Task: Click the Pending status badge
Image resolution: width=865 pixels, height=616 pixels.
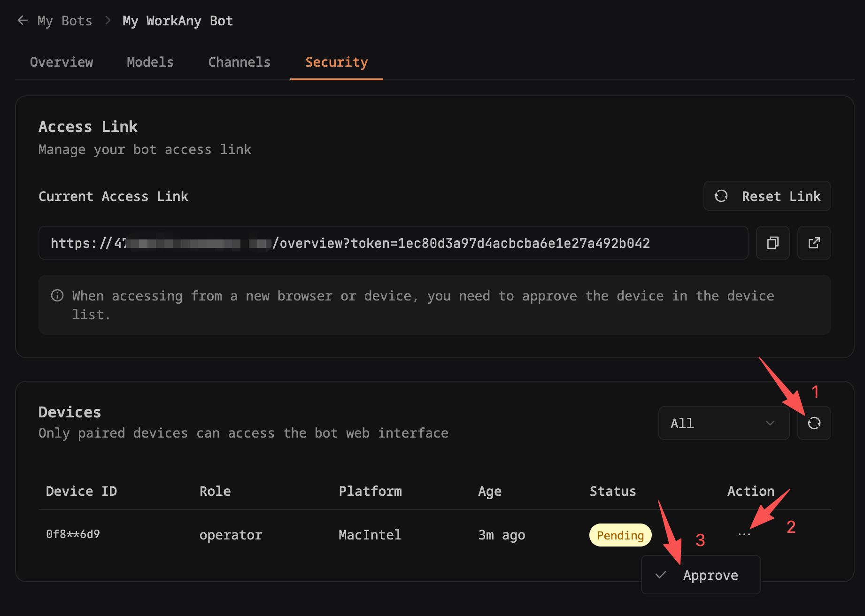Action: (x=620, y=535)
